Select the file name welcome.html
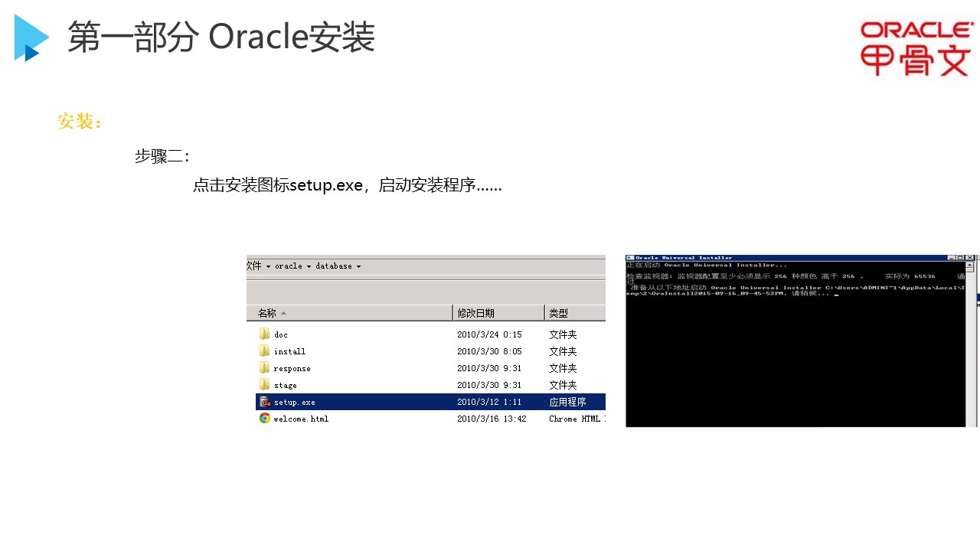The width and height of the screenshot is (980, 551). click(x=301, y=419)
